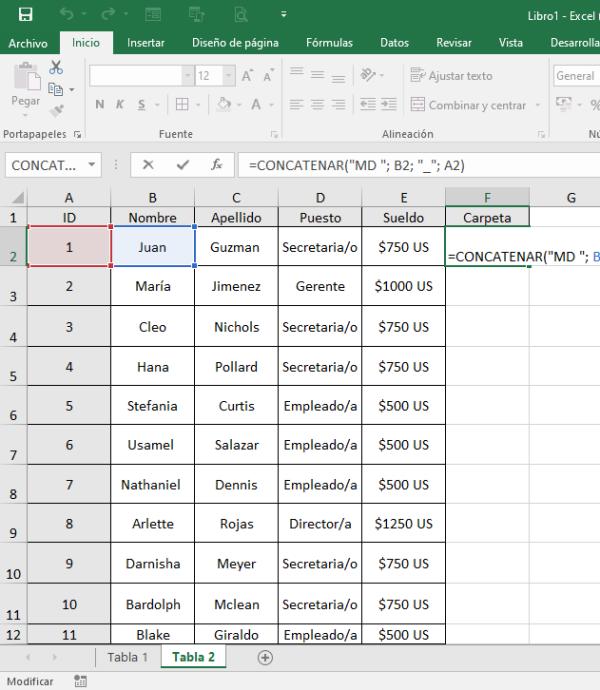Viewport: 600px width, 690px height.
Task: Switch to the Tabla 1 sheet tab
Action: (128, 657)
